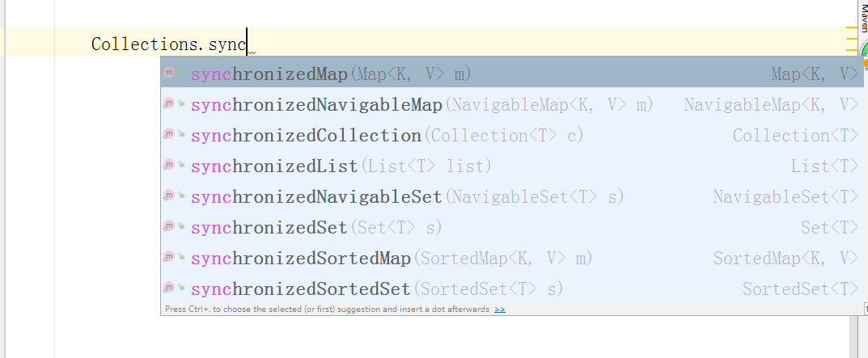
Task: Click the method icon beside synchronizedSet
Action: [x=169, y=225]
